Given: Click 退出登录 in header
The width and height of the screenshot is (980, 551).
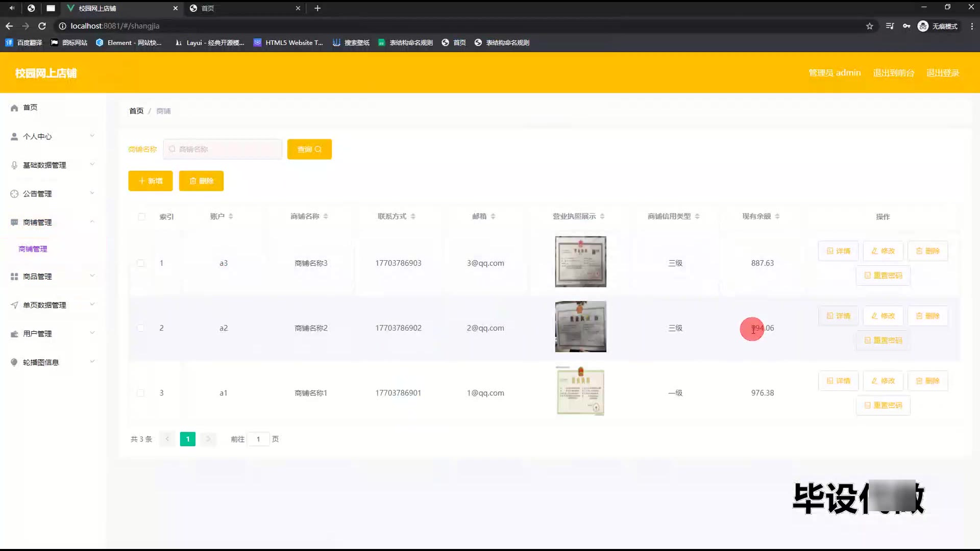Looking at the screenshot, I should pyautogui.click(x=943, y=73).
